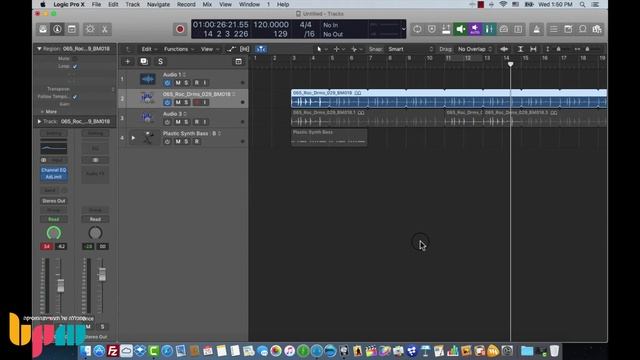Toggle the Flex show/hide button
Viewport: 640px width, 360px height.
244,49
